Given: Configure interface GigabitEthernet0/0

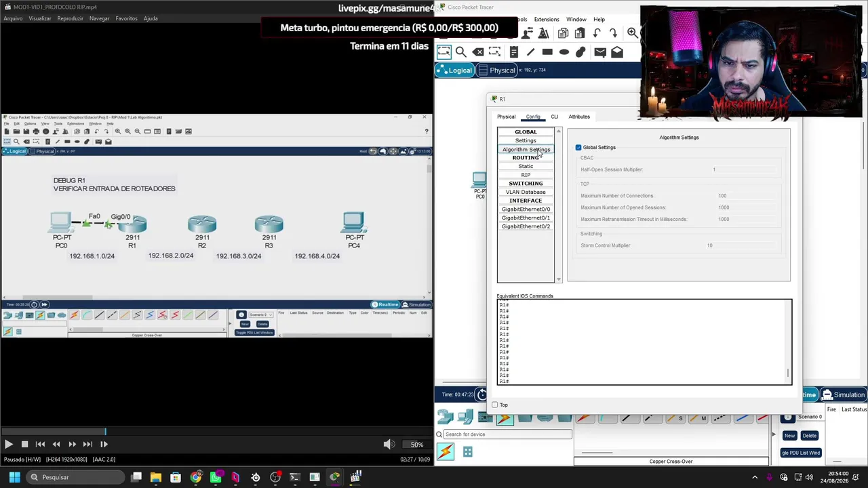Looking at the screenshot, I should 526,209.
